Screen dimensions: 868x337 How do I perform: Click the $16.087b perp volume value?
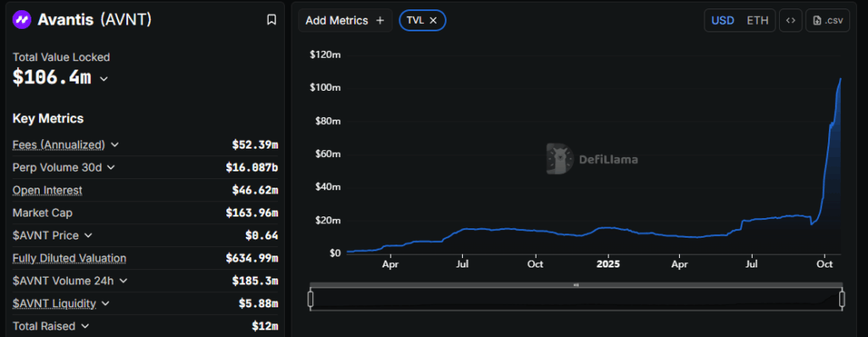pos(252,167)
